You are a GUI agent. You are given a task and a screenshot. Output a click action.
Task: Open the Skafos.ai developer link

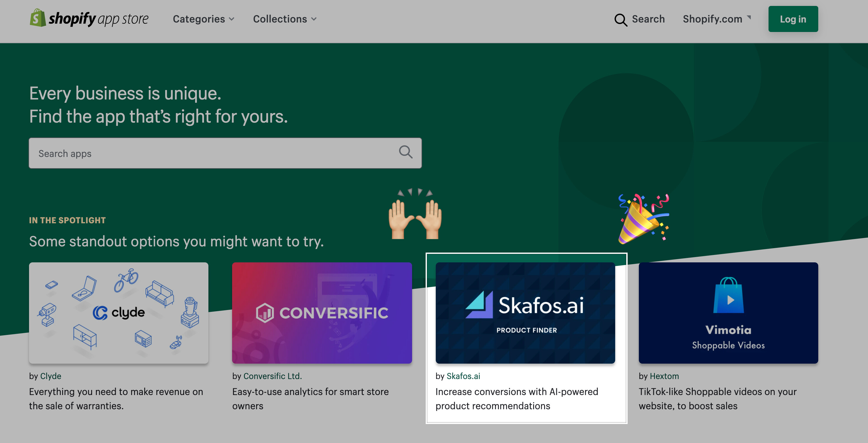point(463,376)
